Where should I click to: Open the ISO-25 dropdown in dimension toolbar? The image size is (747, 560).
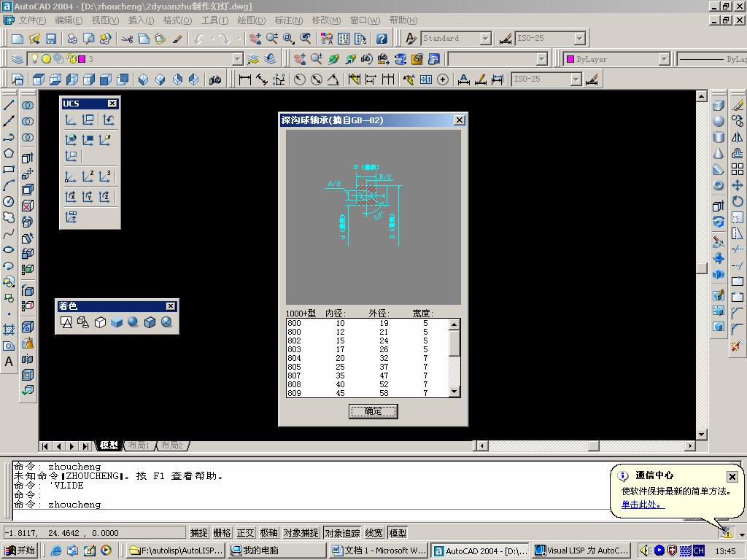[x=576, y=79]
